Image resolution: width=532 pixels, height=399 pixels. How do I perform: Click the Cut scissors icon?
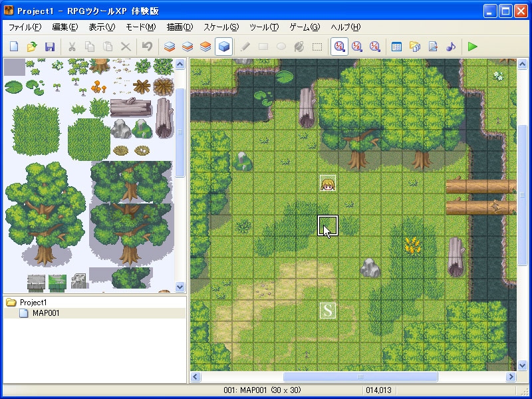tap(72, 46)
